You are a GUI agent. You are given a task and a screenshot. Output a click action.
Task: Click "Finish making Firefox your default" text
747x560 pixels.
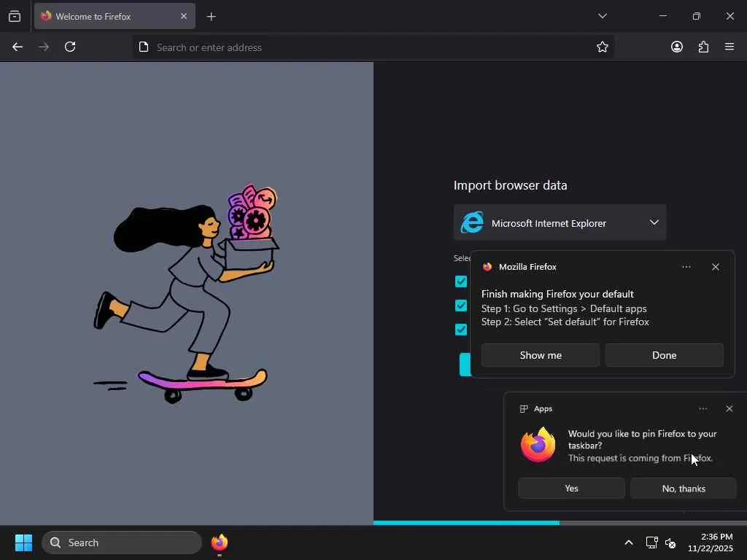pos(557,294)
